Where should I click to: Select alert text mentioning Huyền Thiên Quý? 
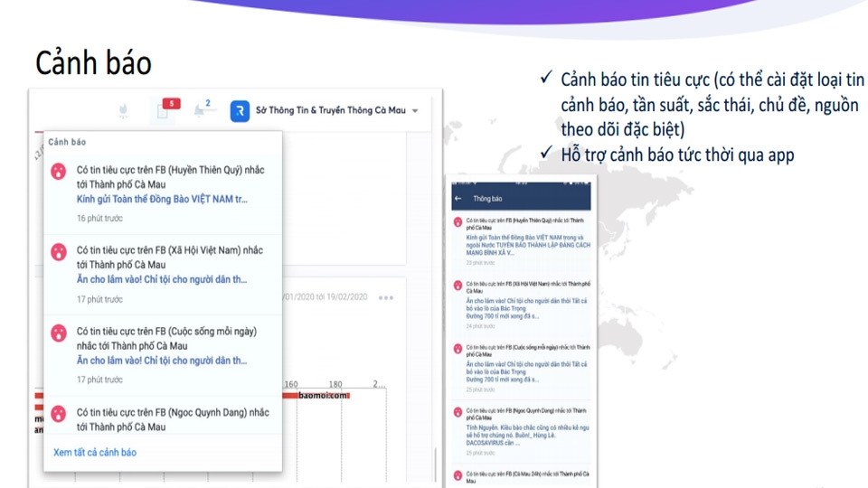pos(171,177)
